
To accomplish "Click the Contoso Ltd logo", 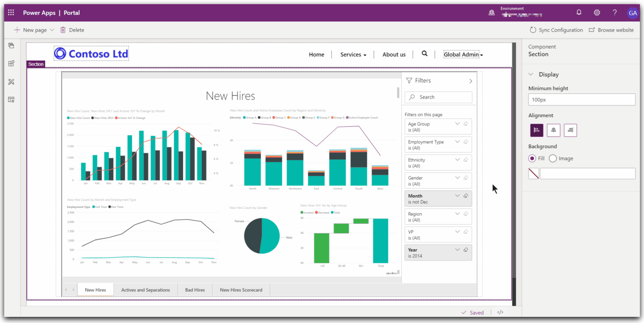I will 91,54.
